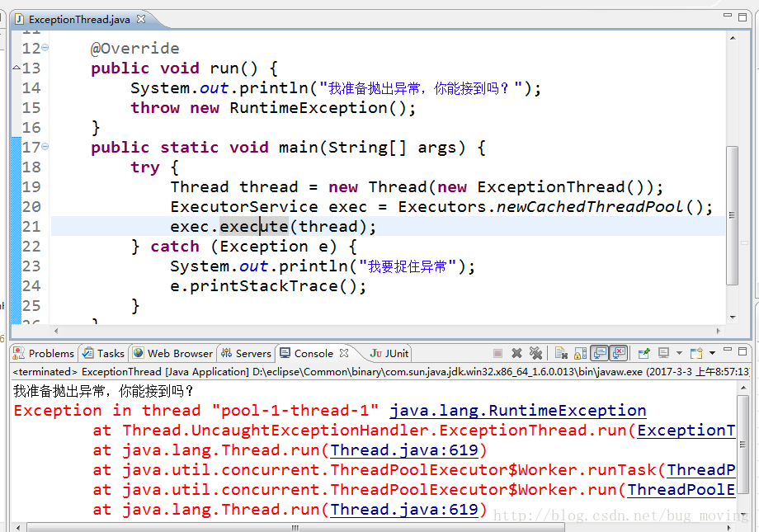Remove the current launch with the X icon

click(x=517, y=353)
